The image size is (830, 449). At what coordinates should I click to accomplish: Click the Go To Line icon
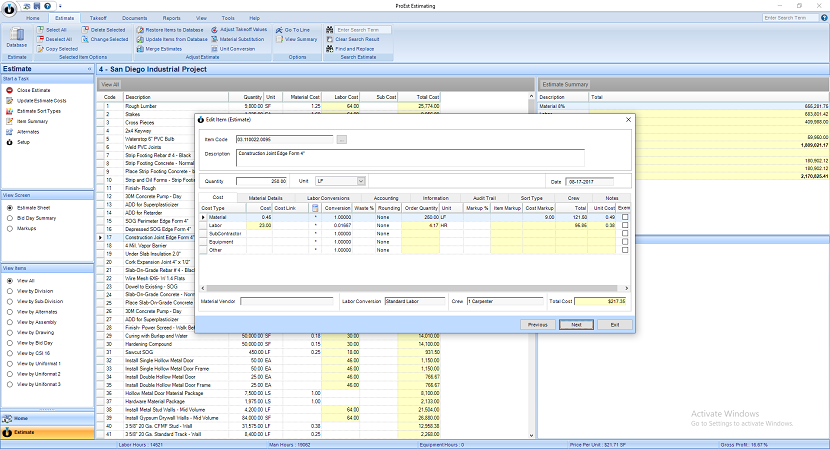tap(279, 30)
